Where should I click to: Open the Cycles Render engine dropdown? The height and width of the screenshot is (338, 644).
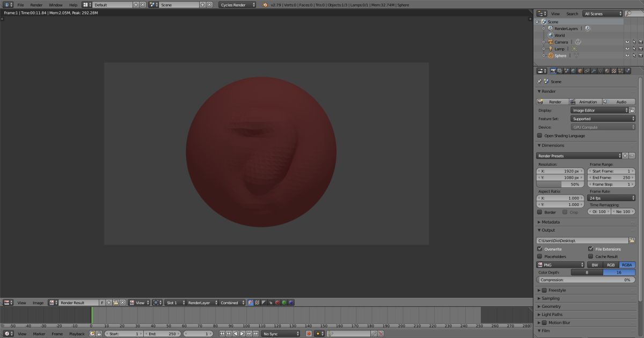(238, 5)
